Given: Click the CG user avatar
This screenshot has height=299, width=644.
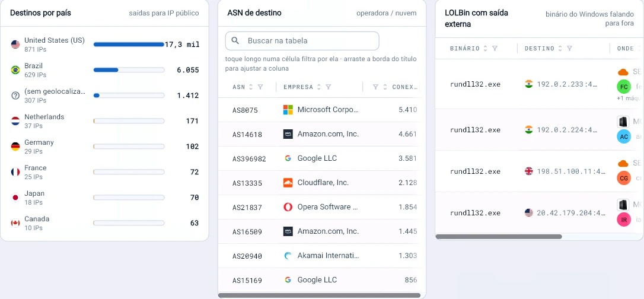Looking at the screenshot, I should coord(623,178).
